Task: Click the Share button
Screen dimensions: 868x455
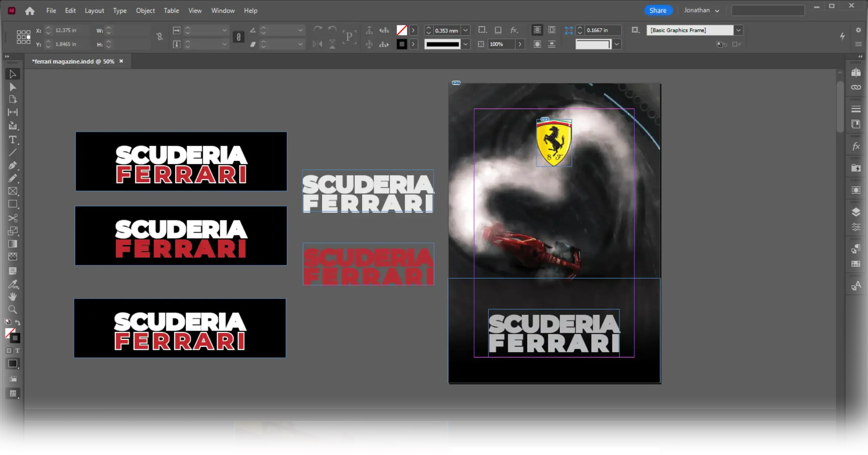Action: (658, 11)
